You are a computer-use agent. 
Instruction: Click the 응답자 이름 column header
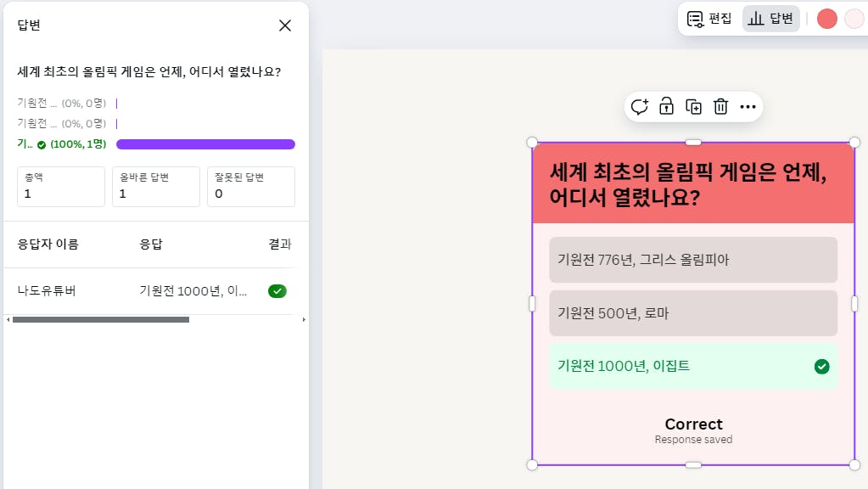pyautogui.click(x=48, y=244)
